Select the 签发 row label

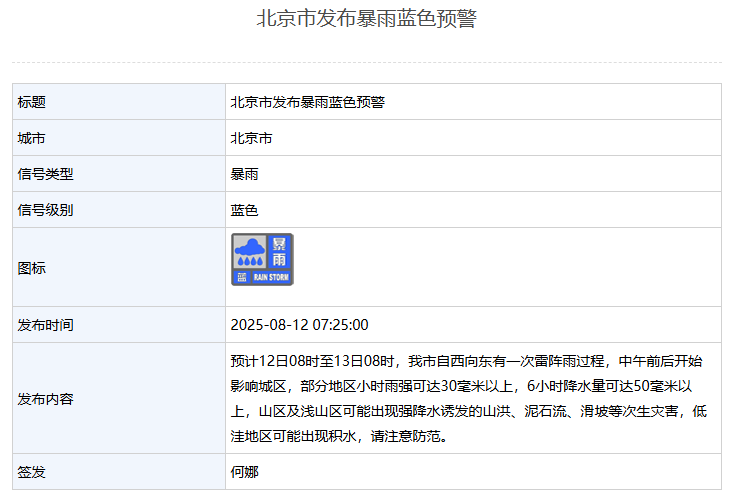coord(32,471)
